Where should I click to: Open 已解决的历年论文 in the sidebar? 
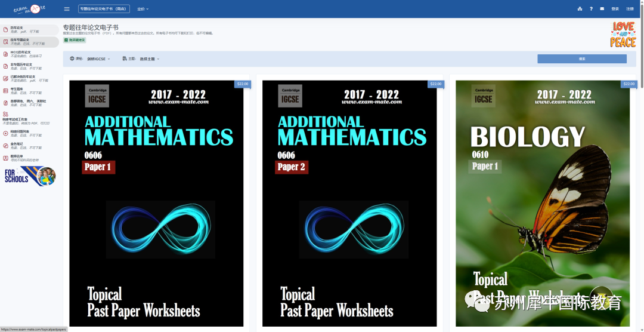click(30, 78)
